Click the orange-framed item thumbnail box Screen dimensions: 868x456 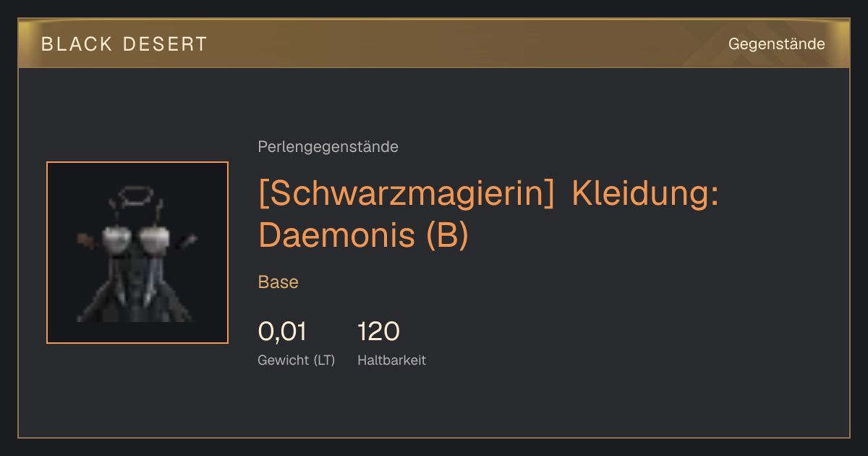(x=137, y=253)
